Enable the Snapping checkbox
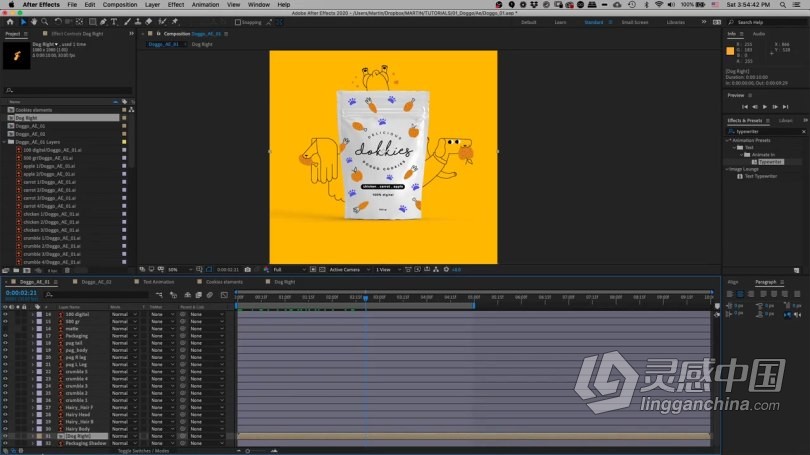810x455 pixels. (238, 22)
